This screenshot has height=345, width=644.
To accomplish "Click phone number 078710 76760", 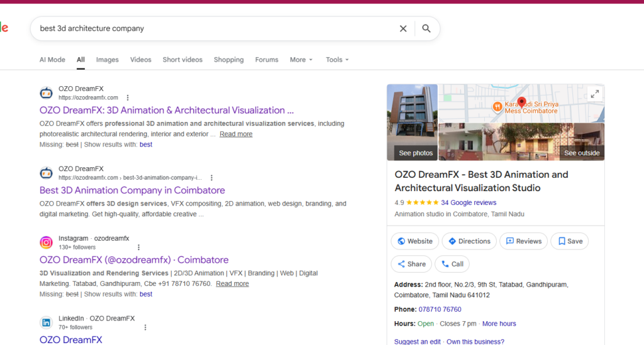I will click(440, 309).
